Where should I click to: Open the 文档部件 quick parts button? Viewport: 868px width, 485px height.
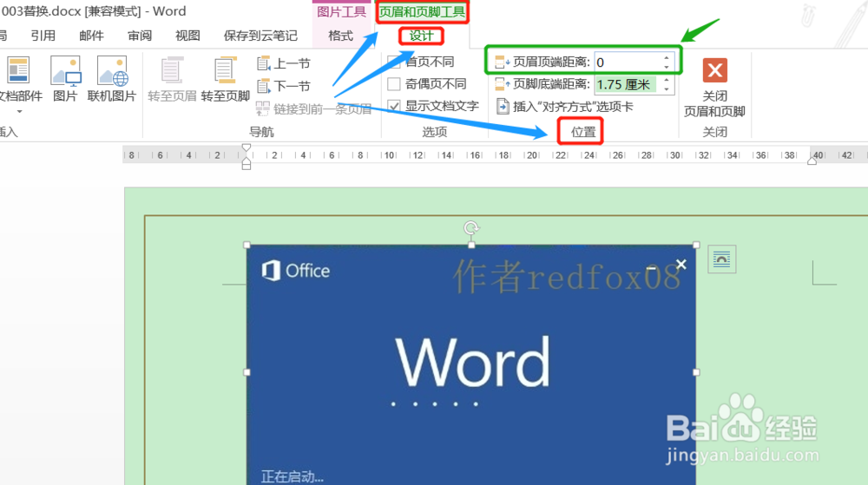point(19,81)
